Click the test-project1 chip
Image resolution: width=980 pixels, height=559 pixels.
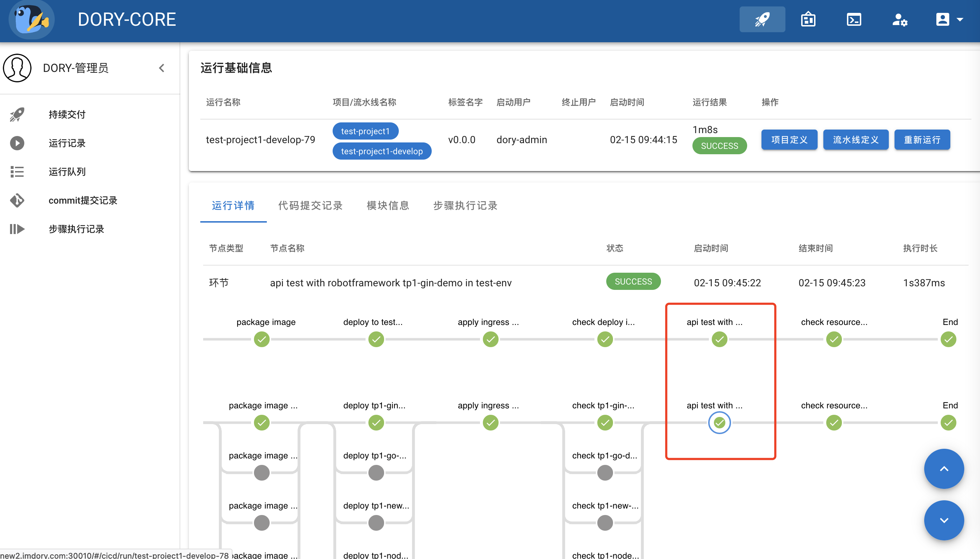[365, 131]
